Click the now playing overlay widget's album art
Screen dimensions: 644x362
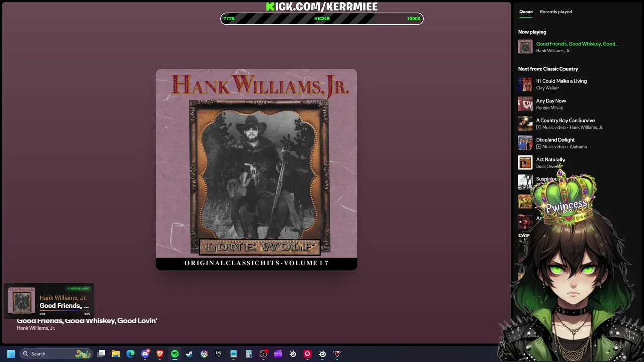point(22,301)
